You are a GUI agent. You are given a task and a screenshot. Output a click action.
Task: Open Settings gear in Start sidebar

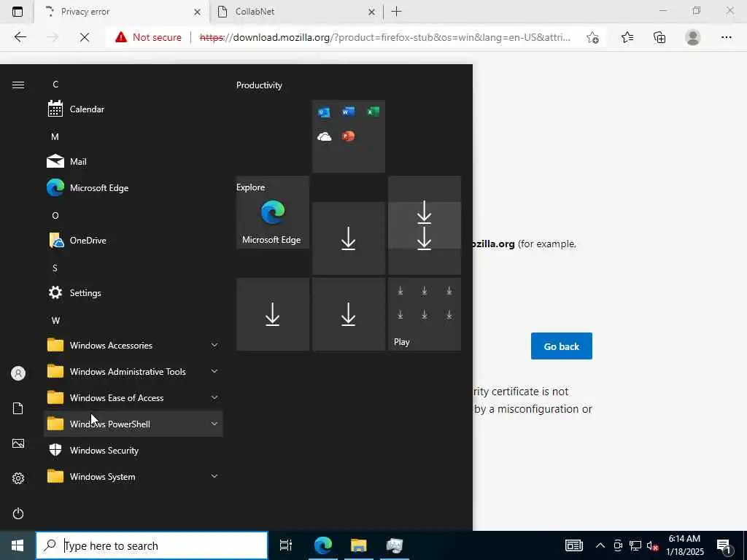[18, 478]
